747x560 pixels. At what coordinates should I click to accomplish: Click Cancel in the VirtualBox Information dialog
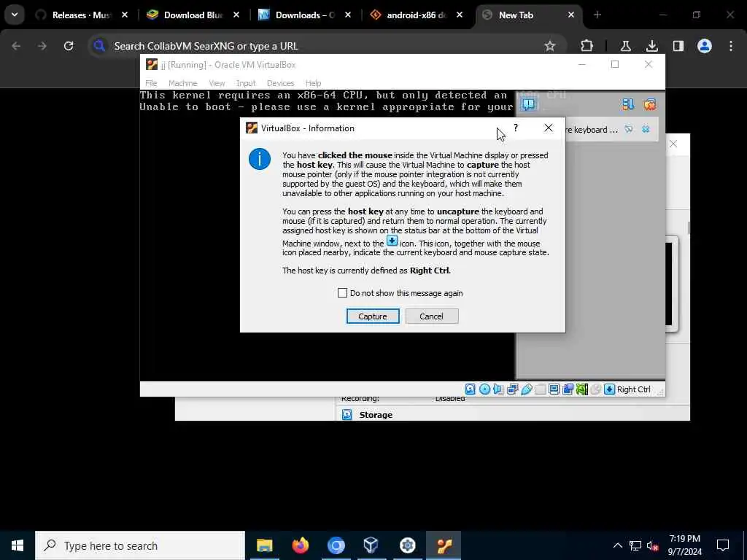(x=432, y=316)
